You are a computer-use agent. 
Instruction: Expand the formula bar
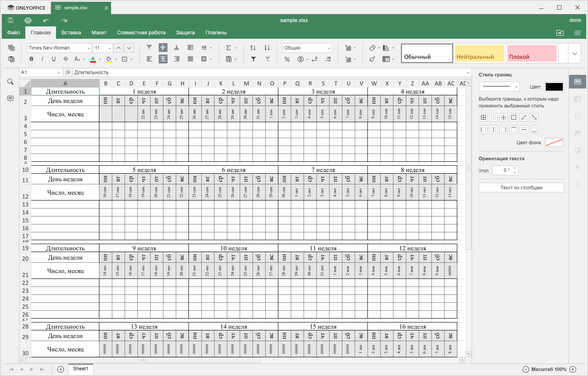click(x=468, y=72)
